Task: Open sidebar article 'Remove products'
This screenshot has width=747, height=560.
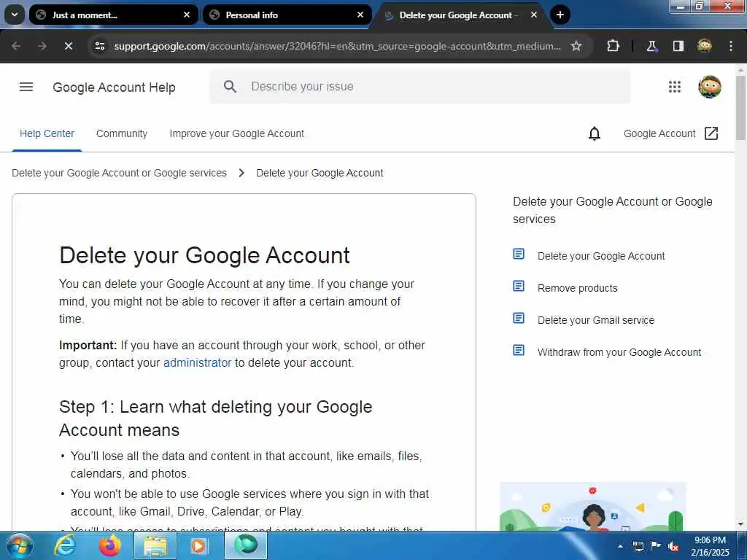Action: pyautogui.click(x=578, y=288)
